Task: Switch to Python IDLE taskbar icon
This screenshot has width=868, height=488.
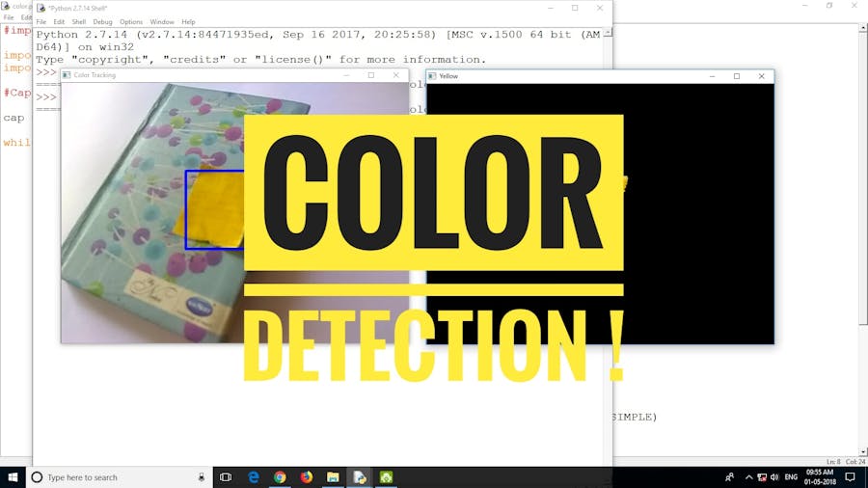Action: tap(359, 476)
